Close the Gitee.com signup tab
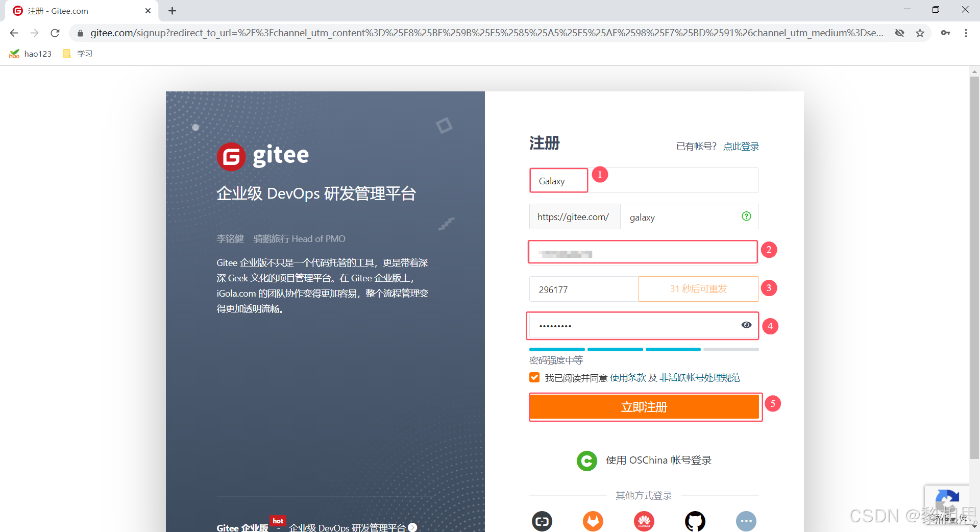980x532 pixels. click(x=148, y=11)
